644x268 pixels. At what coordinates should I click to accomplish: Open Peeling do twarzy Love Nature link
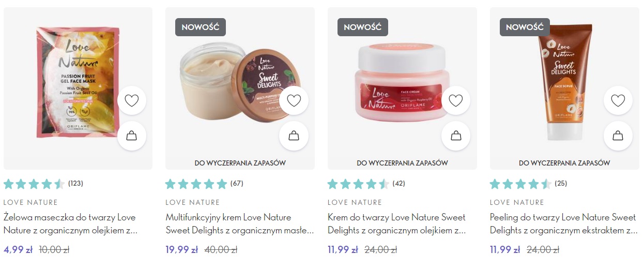point(564,224)
